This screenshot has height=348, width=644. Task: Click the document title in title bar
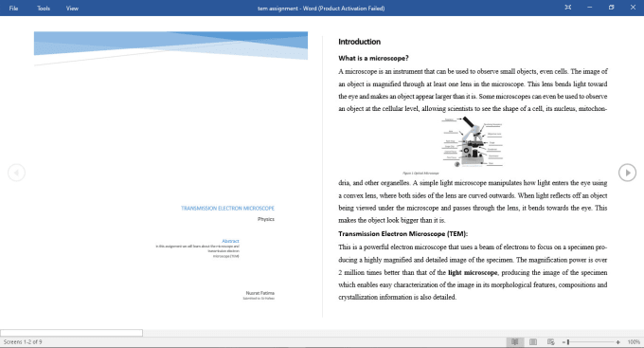pos(321,9)
